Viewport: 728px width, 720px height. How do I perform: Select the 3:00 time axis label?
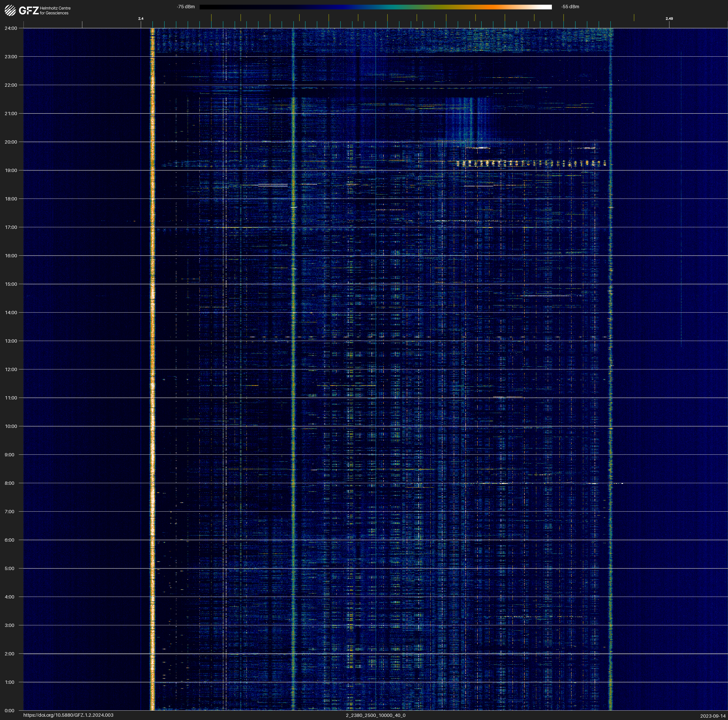coord(10,625)
